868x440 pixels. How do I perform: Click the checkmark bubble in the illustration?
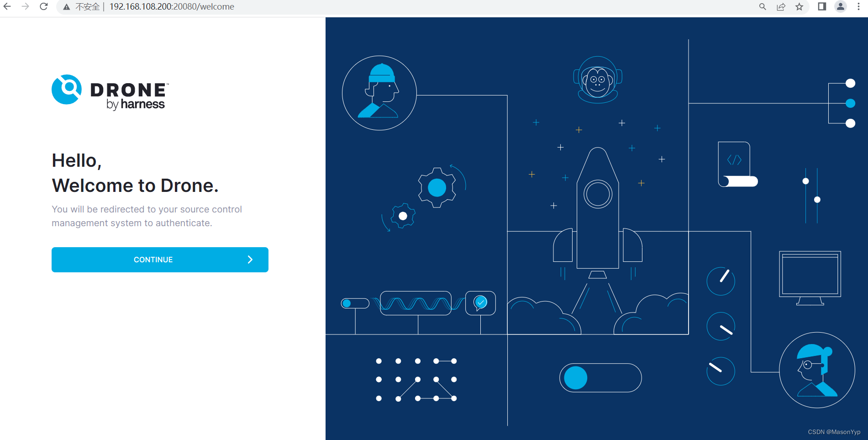coord(480,302)
